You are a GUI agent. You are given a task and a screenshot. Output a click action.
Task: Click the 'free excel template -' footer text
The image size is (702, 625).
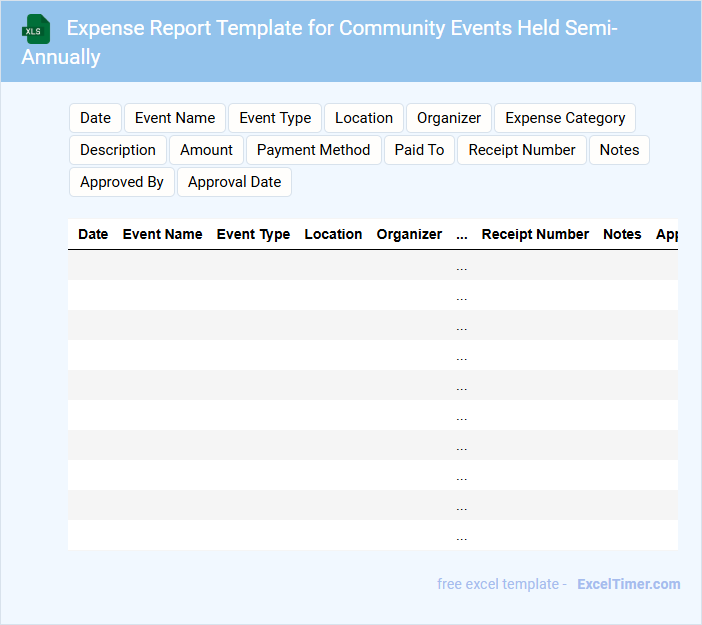502,584
